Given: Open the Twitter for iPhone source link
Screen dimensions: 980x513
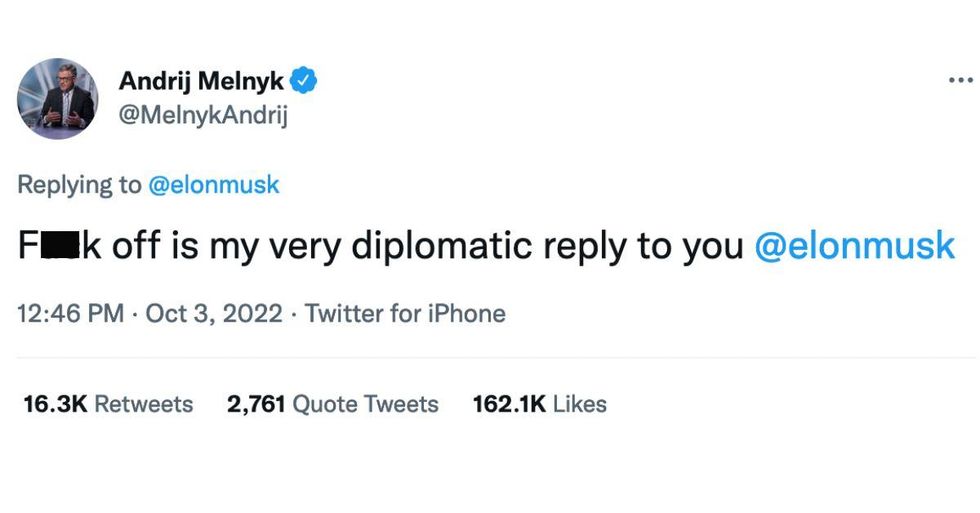Looking at the screenshot, I should [405, 314].
